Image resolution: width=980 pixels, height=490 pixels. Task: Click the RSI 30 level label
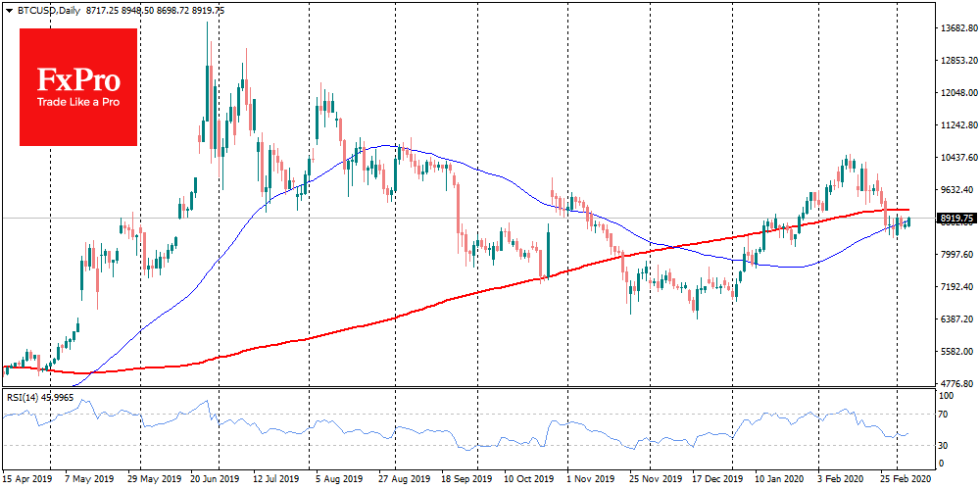click(946, 446)
